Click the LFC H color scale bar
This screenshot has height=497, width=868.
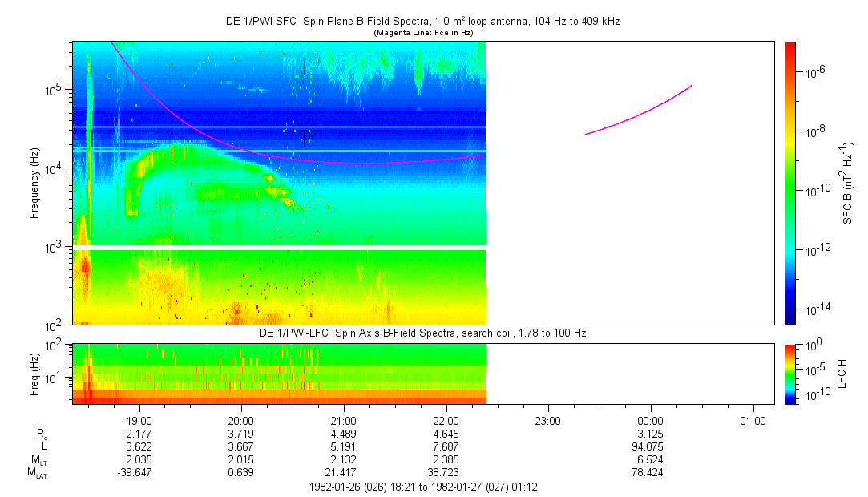click(790, 374)
